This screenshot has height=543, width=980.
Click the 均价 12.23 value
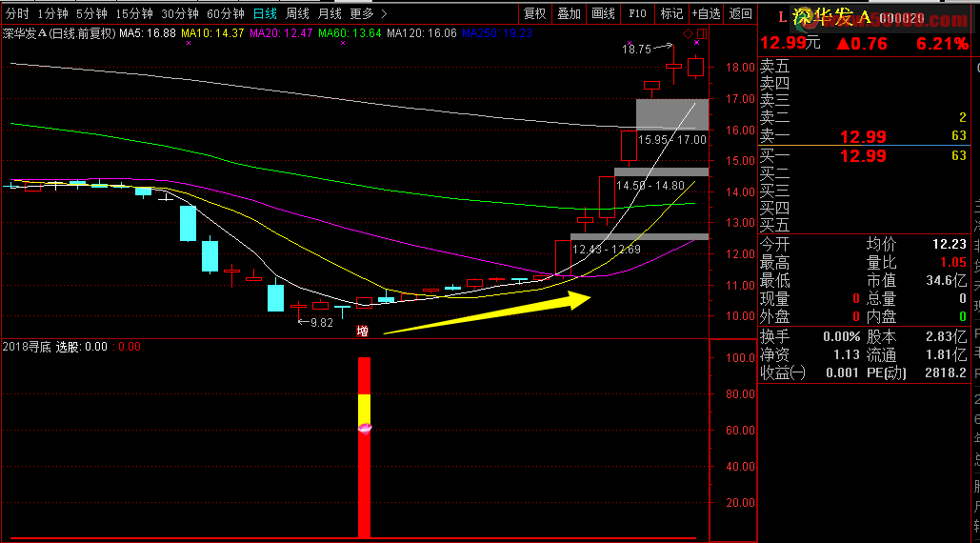click(x=949, y=244)
